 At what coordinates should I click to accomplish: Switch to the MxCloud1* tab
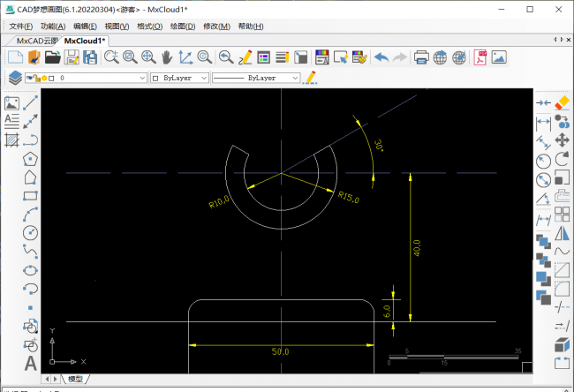(85, 41)
